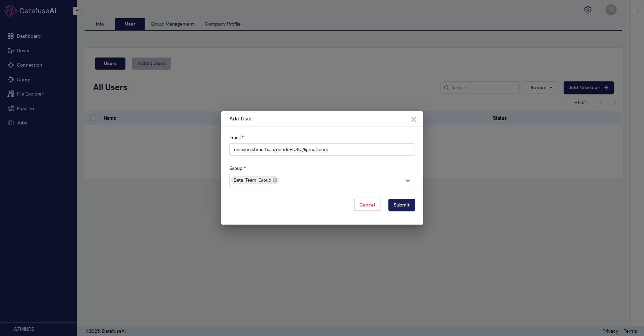Image resolution: width=644 pixels, height=336 pixels.
Task: Switch to Company Profile tab
Action: click(x=222, y=24)
